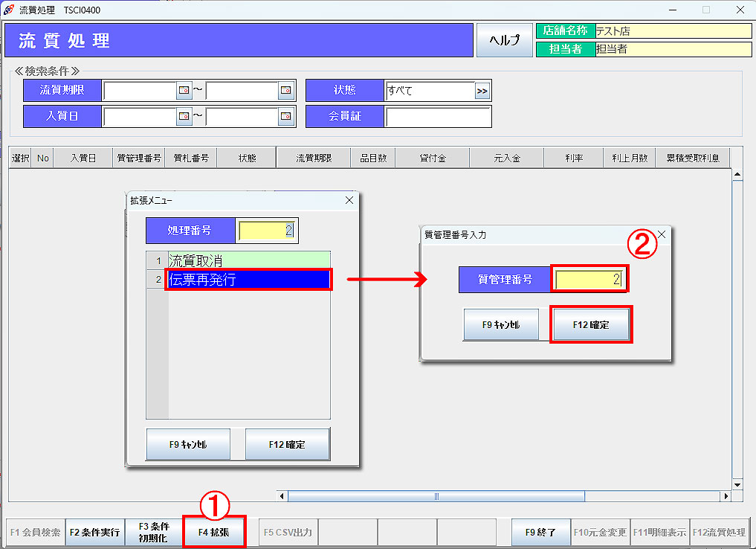756x549 pixels.
Task: Exit using the F9 終了 button
Action: (x=540, y=533)
